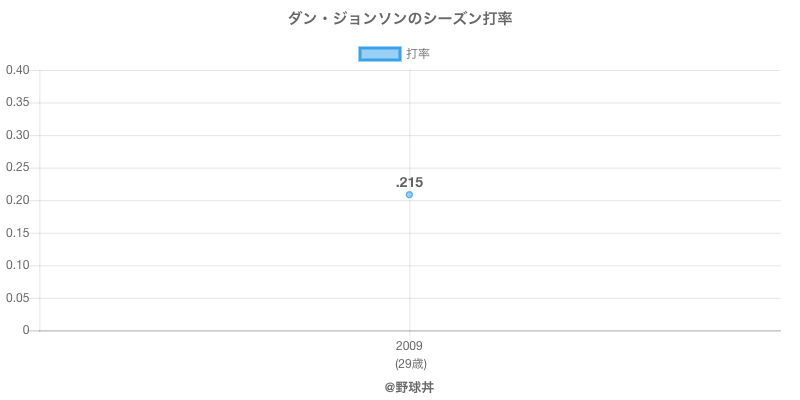Click the 0.40 y-axis tick label

17,70
